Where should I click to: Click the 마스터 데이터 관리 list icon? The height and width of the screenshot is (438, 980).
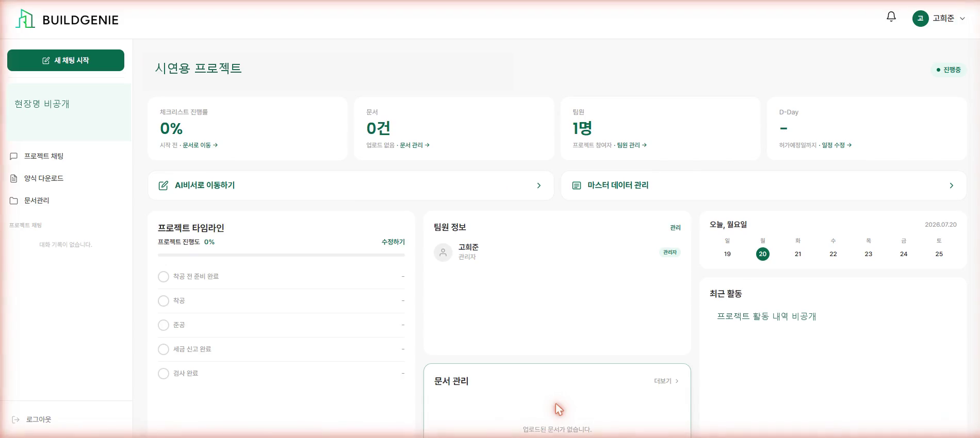pos(577,186)
